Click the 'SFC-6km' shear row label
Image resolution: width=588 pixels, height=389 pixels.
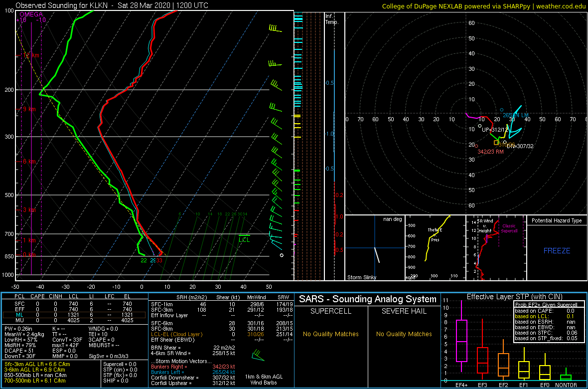tap(161, 323)
